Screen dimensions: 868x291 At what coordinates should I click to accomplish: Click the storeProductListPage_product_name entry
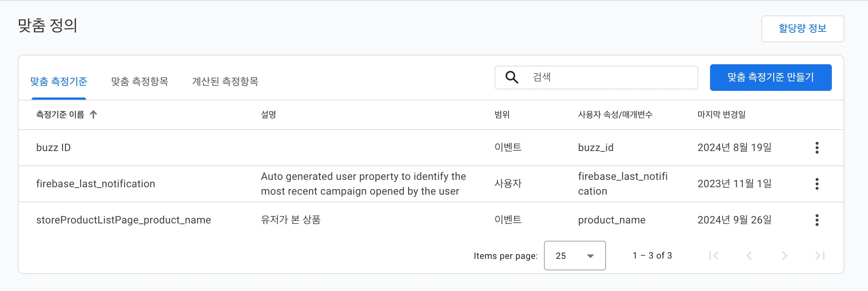(x=124, y=220)
